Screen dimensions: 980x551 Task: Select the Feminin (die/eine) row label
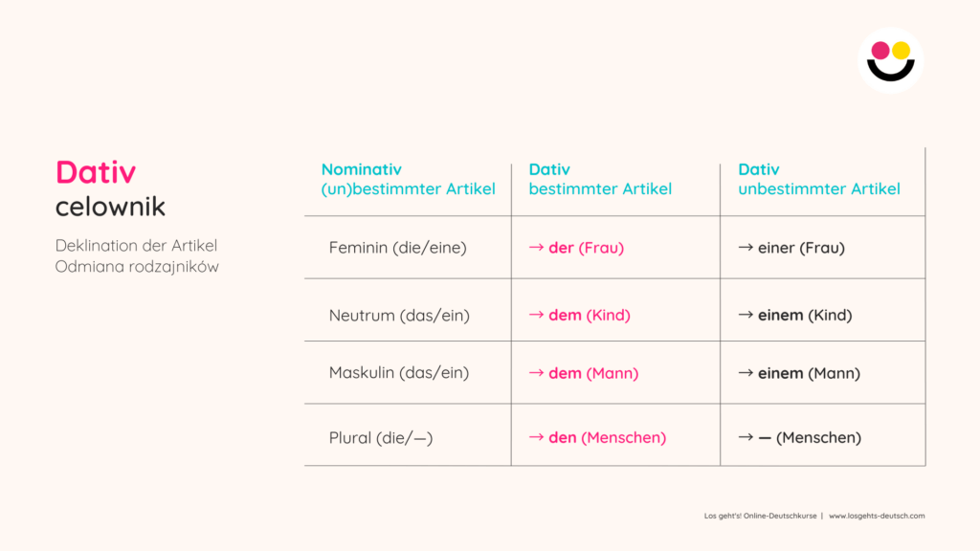click(397, 248)
